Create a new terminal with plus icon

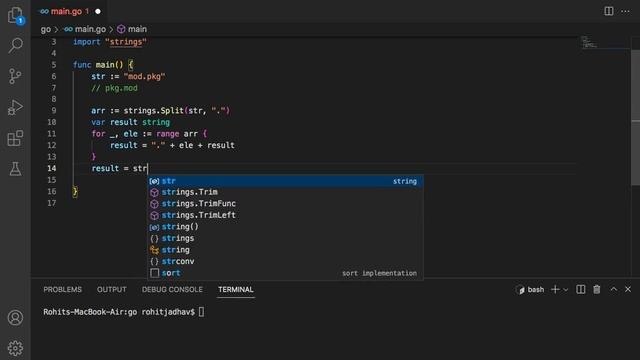coord(555,289)
